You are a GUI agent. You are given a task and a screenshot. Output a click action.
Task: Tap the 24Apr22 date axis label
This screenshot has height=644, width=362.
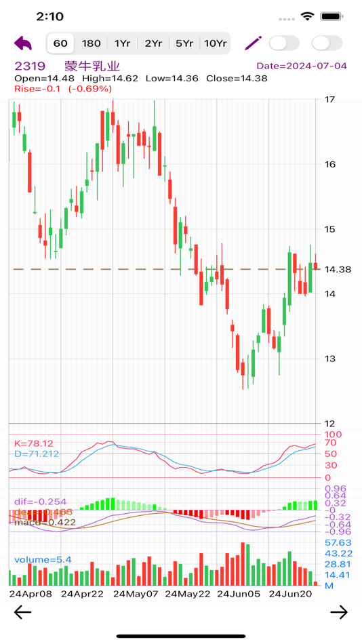click(82, 594)
